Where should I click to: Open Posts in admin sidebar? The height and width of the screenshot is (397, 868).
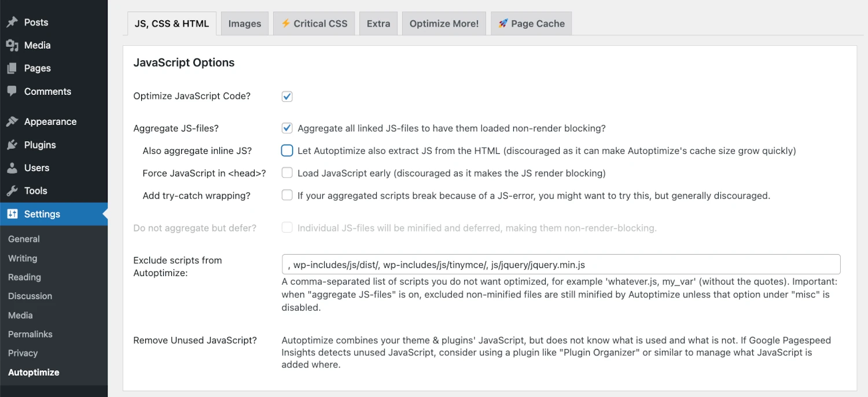pyautogui.click(x=54, y=23)
